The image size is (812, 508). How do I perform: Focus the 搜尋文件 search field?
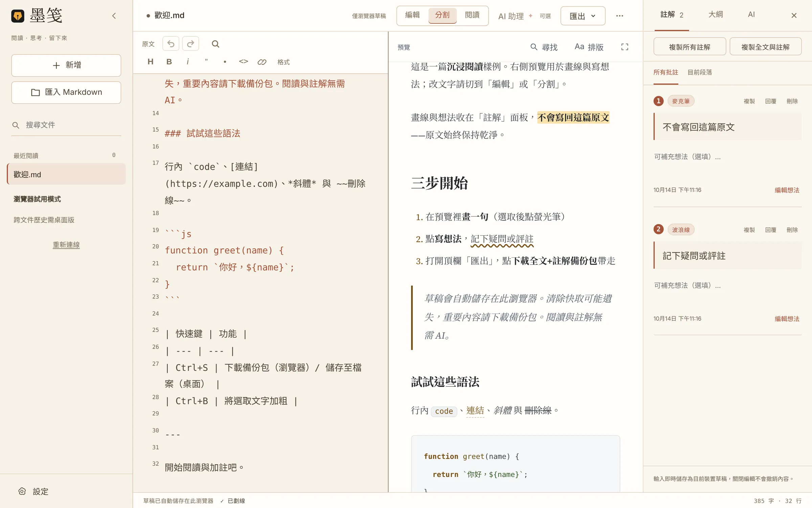tap(66, 125)
